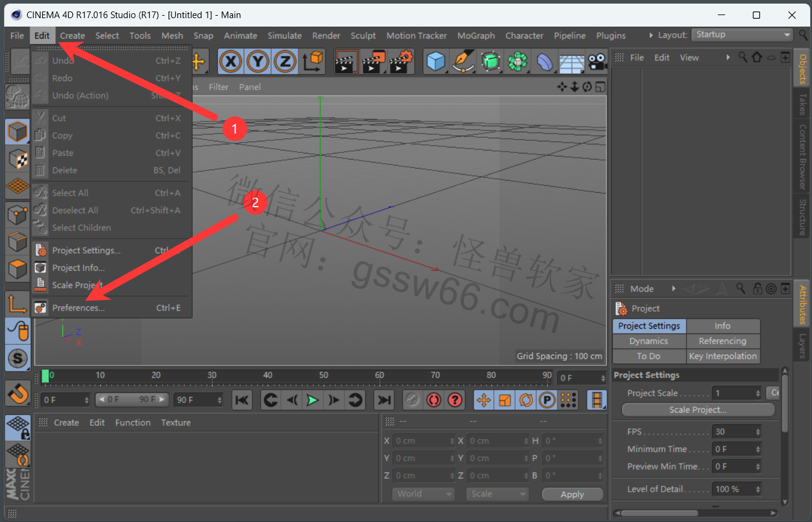The height and width of the screenshot is (522, 812).
Task: Click the coordinate system icon
Action: click(312, 62)
